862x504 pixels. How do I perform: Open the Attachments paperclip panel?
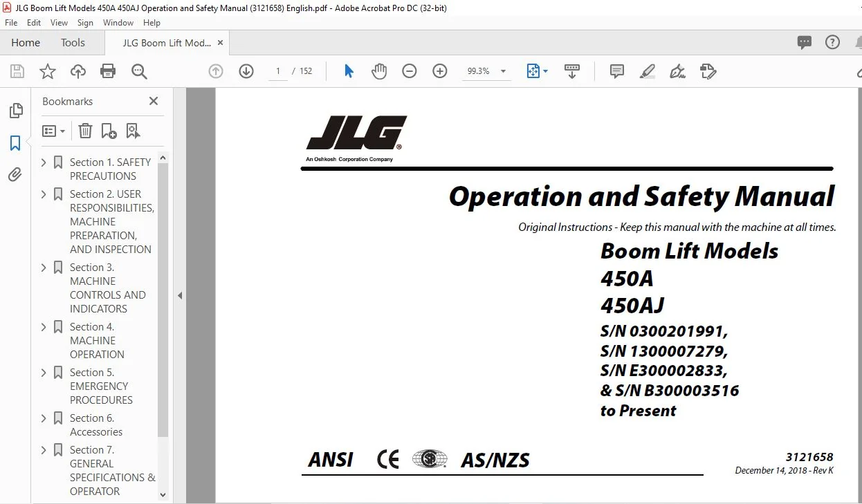(x=15, y=175)
